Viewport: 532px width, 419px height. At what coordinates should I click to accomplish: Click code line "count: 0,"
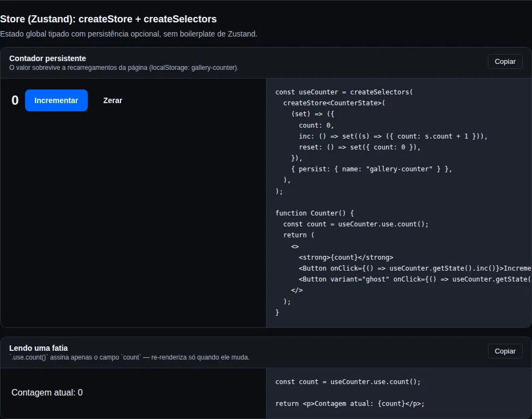click(x=316, y=125)
